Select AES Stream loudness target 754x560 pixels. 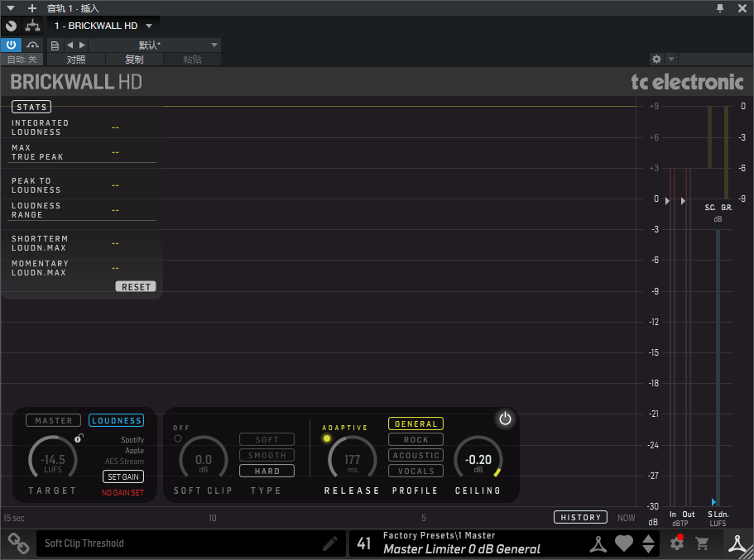coord(124,461)
